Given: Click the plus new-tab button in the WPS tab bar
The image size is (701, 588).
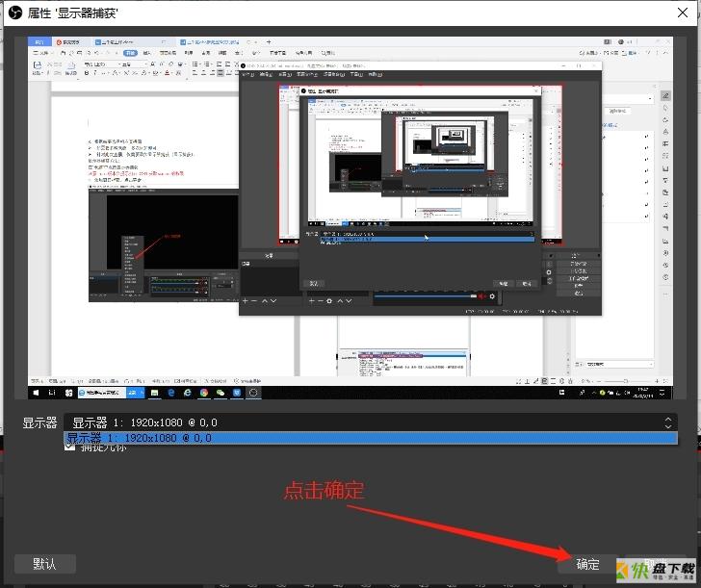Looking at the screenshot, I should 269,42.
